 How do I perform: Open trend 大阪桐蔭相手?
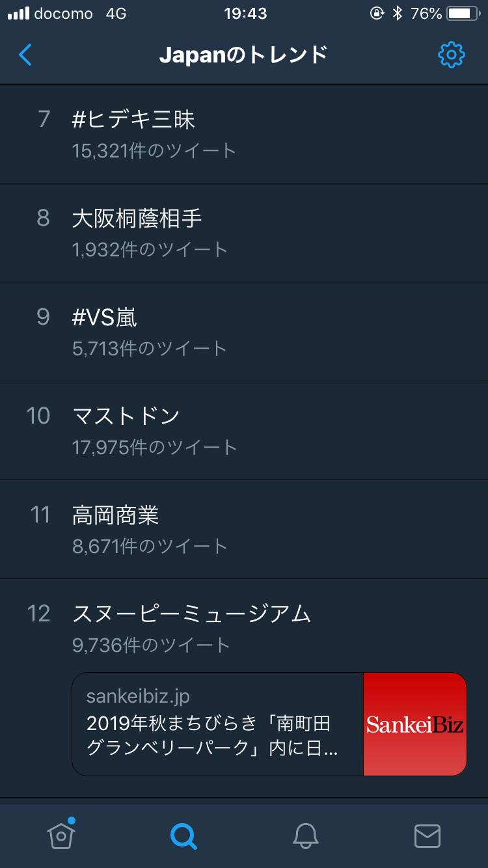click(244, 233)
